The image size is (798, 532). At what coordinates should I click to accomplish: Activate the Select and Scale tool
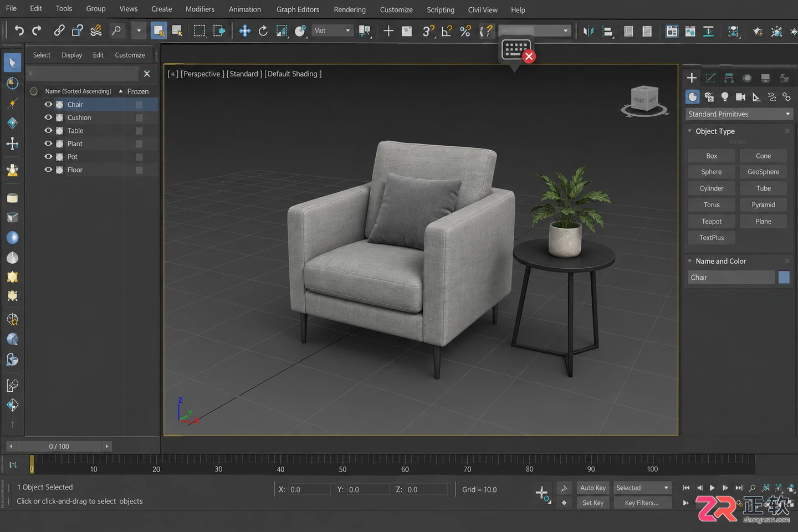pos(282,30)
